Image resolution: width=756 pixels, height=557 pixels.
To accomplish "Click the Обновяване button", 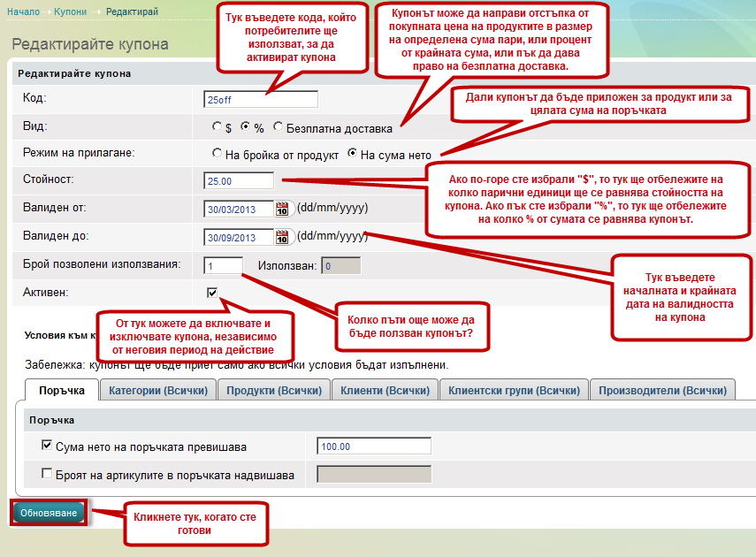I will 50,513.
